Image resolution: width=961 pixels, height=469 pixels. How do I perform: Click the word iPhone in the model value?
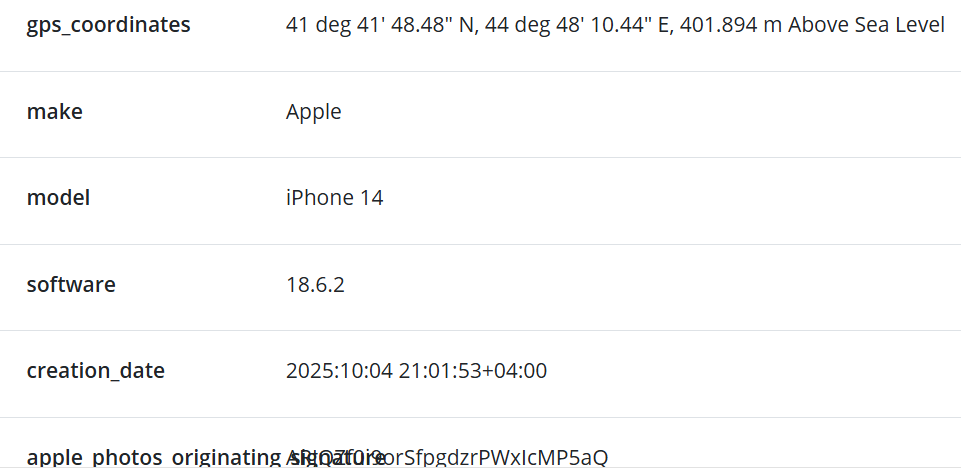pyautogui.click(x=320, y=198)
